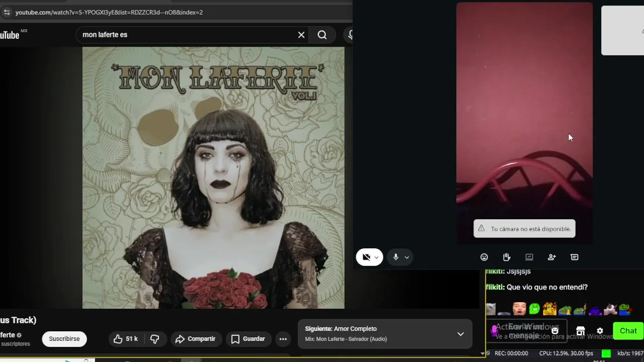The image size is (644, 362).
Task: Click the 'CPU: 12.5%, 30.00 fps' status
Action: click(566, 353)
